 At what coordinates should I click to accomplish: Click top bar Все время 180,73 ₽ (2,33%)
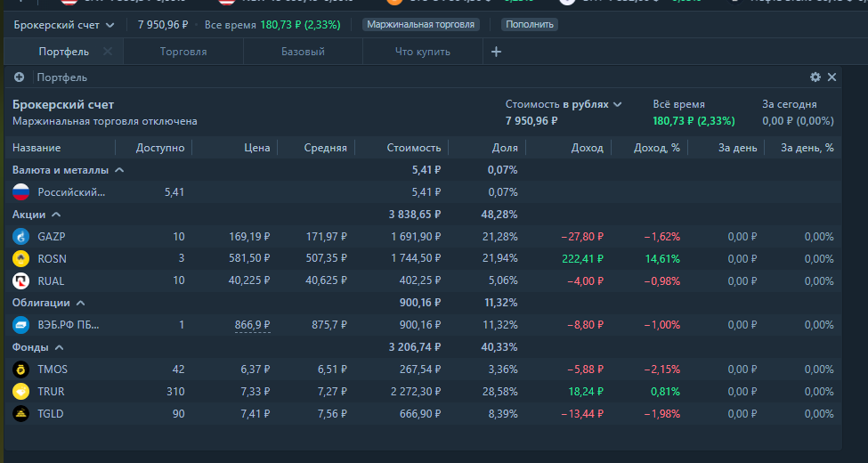coord(272,25)
